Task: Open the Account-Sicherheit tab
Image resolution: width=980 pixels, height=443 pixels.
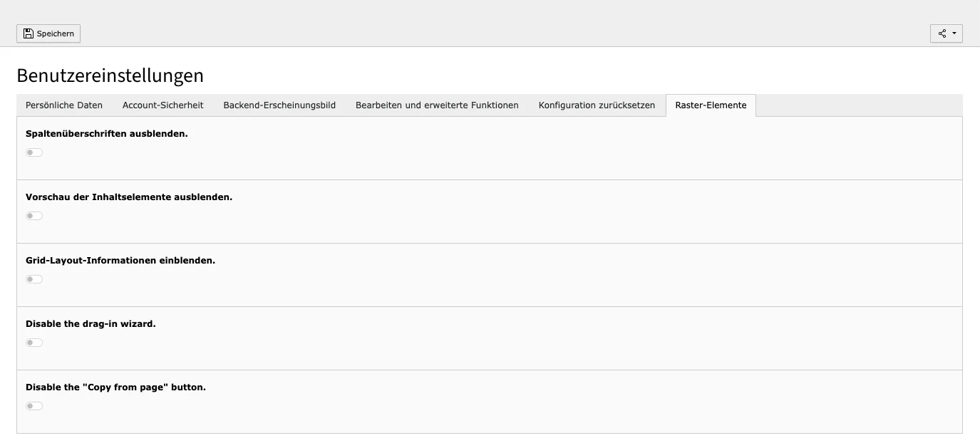Action: (163, 105)
